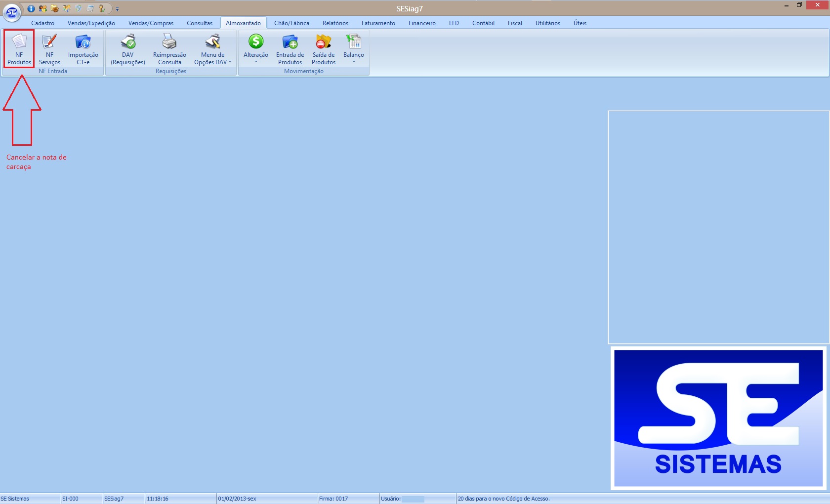Open the quick access toolbar customize arrow
This screenshot has height=504, width=830.
click(117, 9)
